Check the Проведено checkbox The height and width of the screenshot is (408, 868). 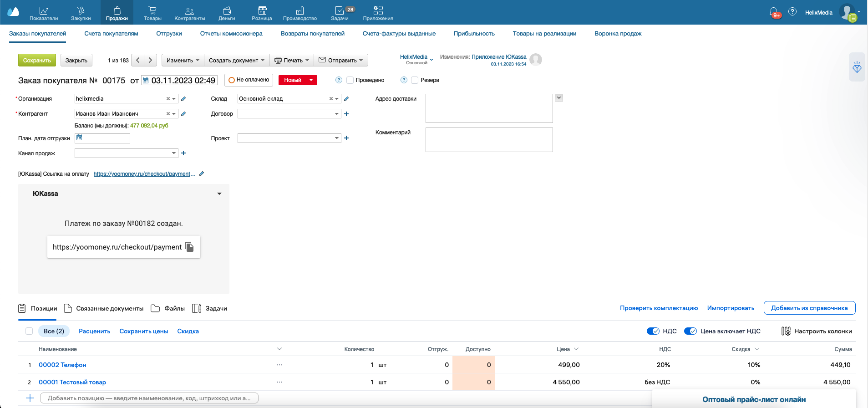[x=350, y=80]
